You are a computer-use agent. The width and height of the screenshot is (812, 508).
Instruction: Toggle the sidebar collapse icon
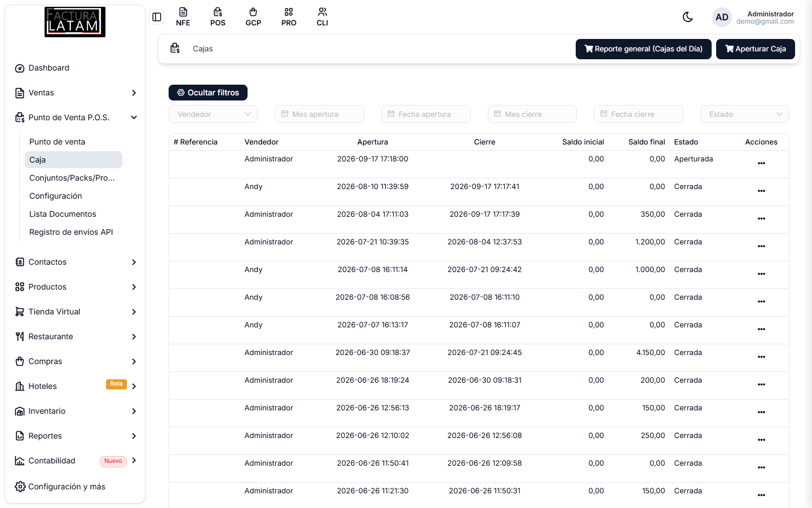coord(157,17)
